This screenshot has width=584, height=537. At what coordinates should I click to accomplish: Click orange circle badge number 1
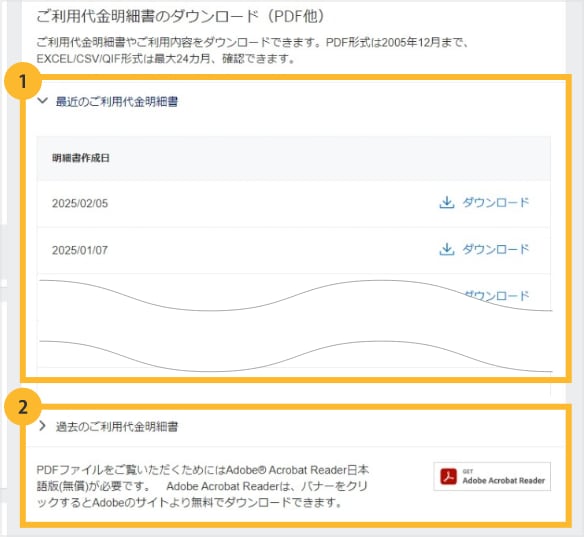tap(23, 82)
